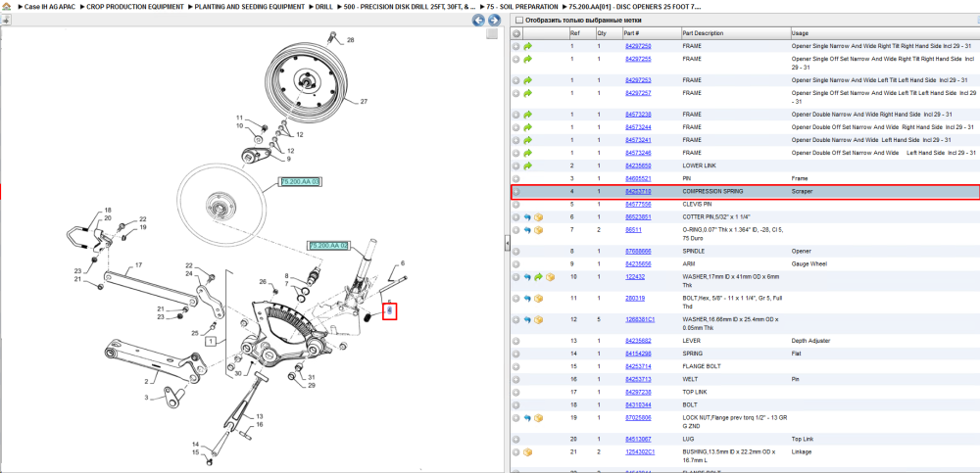Click the yellow box icon for O-RING row

[x=539, y=230]
